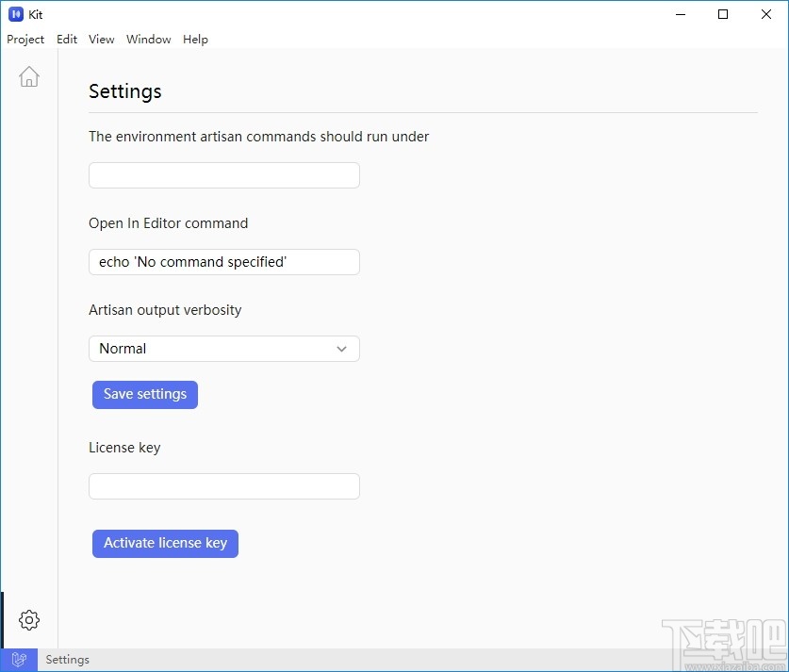Open the Artisan output verbosity selector showing Normal

click(x=223, y=349)
